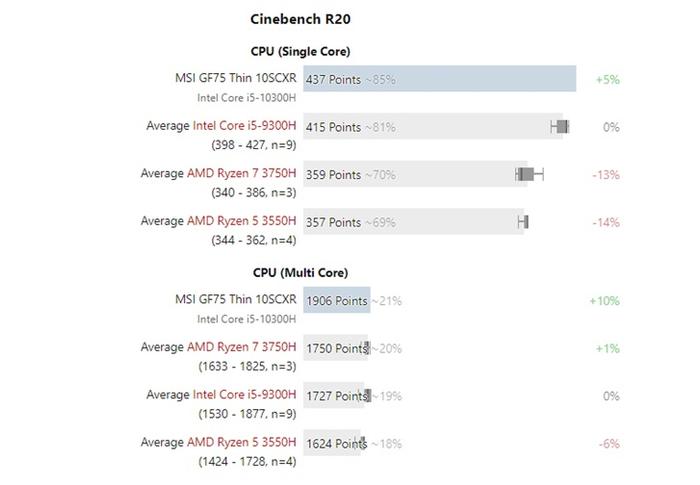Open the AMD Ryzen 7 3750H link under Single Core
700x485 pixels.
pos(242,173)
